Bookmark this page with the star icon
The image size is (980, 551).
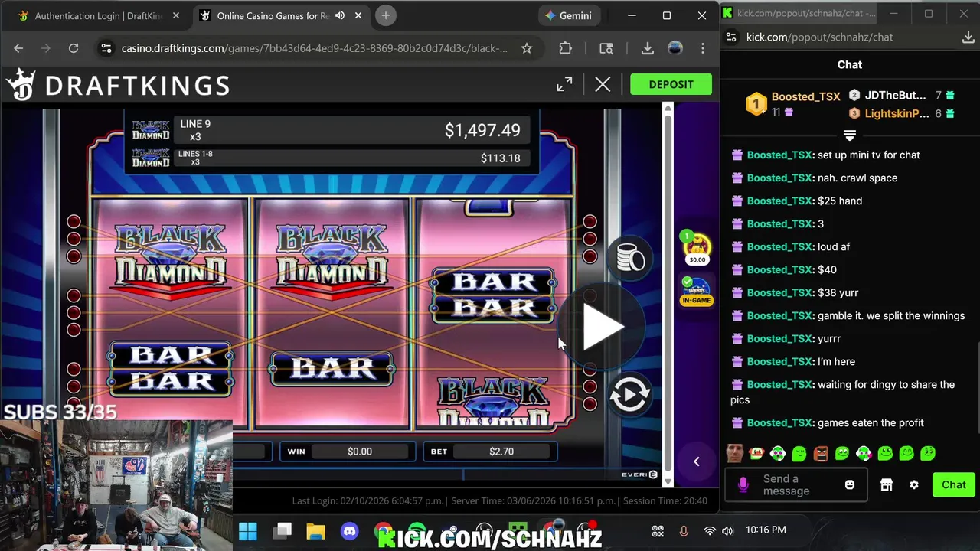point(527,48)
